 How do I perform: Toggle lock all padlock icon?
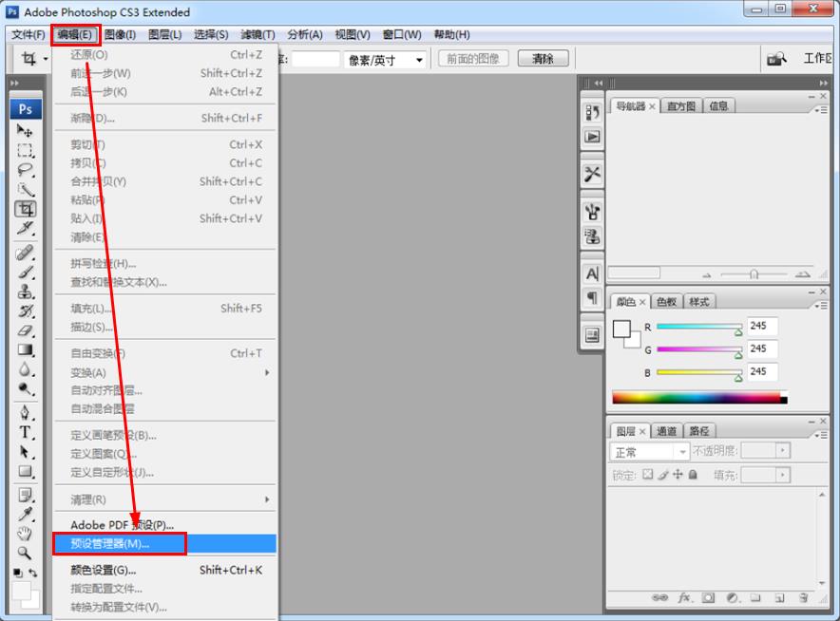pos(693,475)
